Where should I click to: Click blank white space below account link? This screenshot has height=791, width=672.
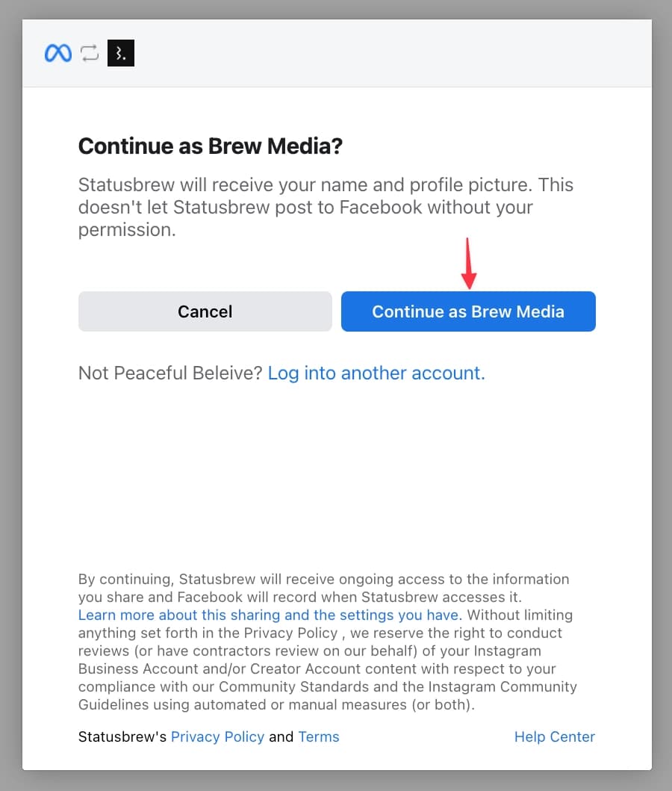pos(337,474)
